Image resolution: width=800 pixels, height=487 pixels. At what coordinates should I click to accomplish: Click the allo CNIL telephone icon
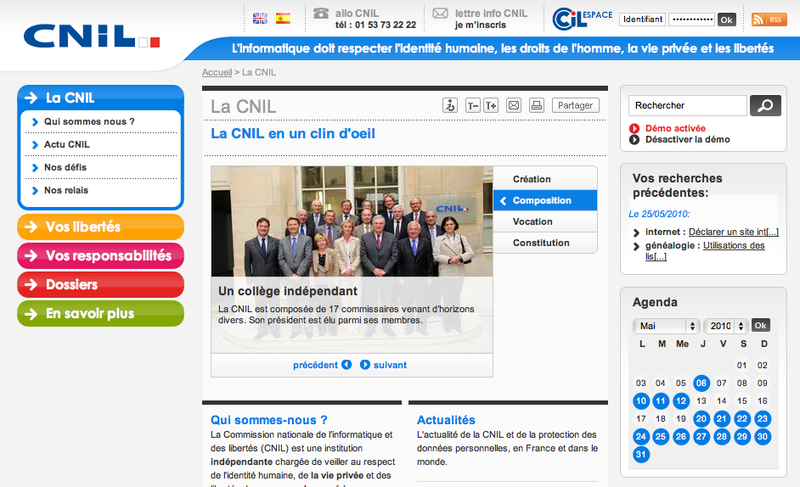coord(320,13)
